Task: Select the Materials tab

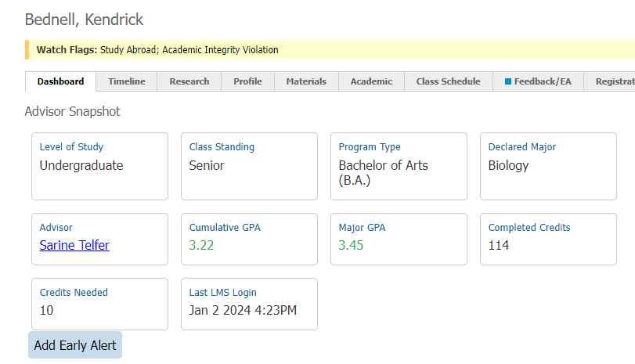Action: pyautogui.click(x=306, y=81)
